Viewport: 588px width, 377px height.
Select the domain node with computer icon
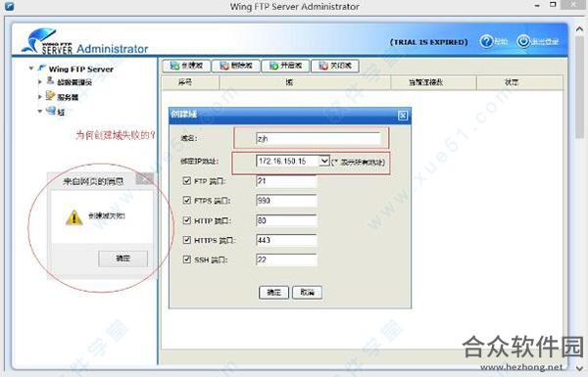point(61,112)
